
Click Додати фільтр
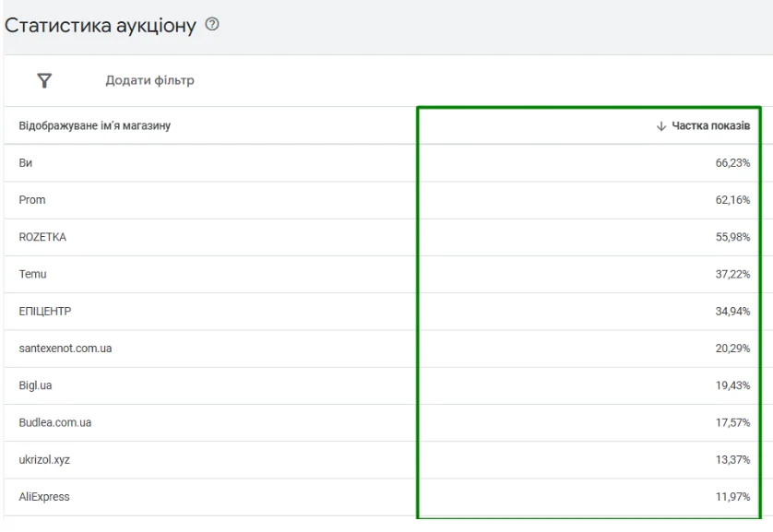pos(149,80)
